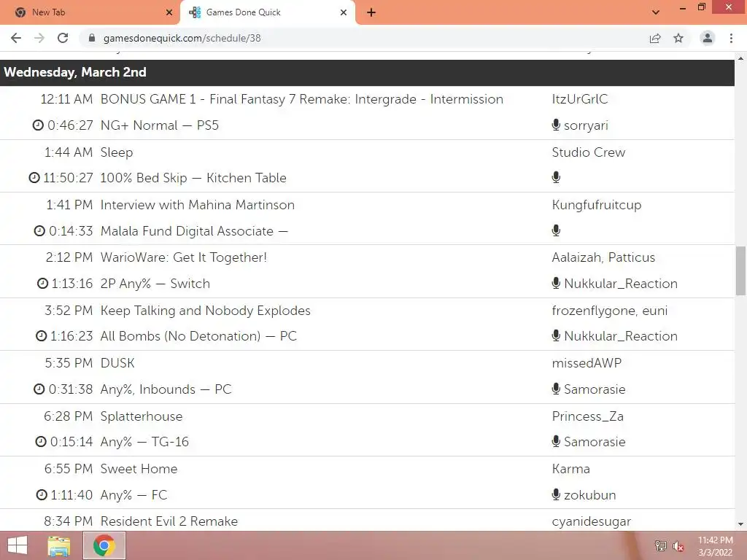747x560 pixels.
Task: Open Chrome three-dot menu
Action: (731, 38)
